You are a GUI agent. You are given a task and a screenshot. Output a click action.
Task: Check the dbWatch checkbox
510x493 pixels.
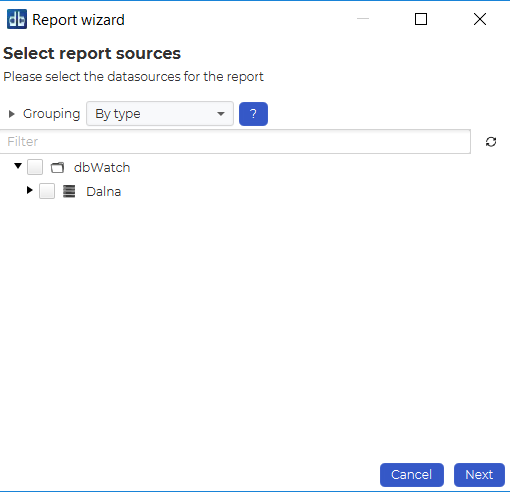(35, 167)
